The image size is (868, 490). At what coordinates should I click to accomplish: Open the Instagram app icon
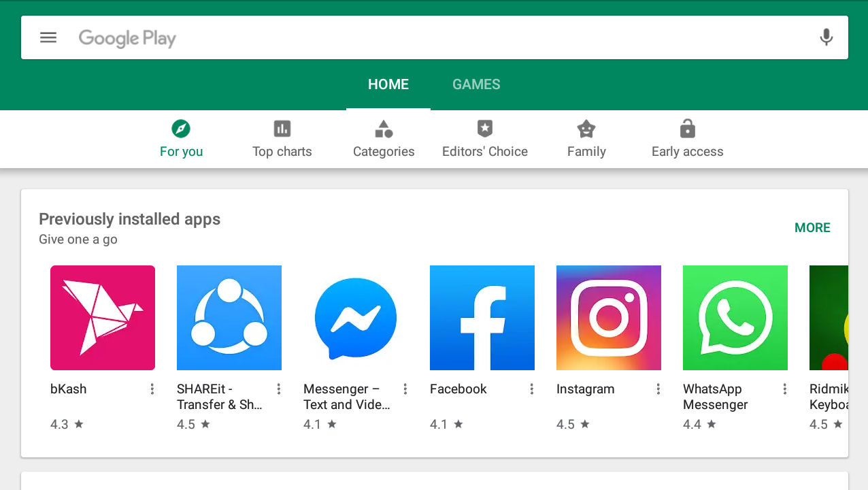609,318
